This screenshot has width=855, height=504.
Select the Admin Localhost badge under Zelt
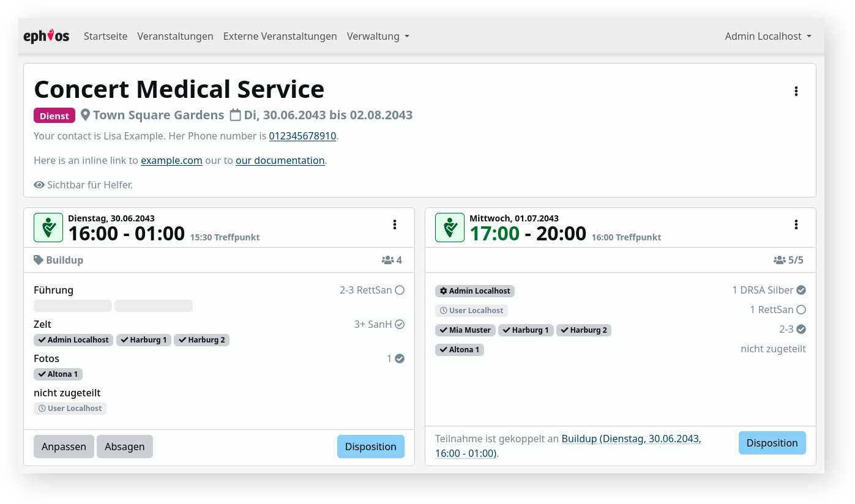tap(73, 340)
